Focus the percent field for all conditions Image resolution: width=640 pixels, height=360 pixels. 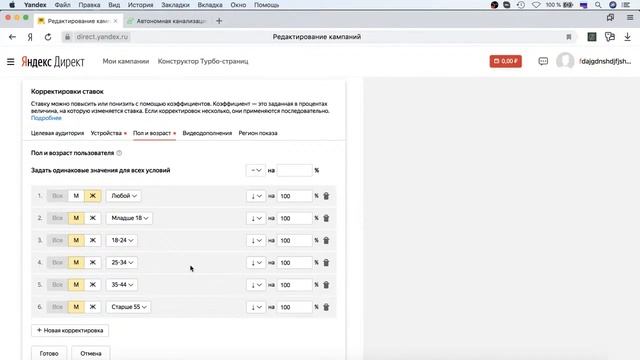click(295, 170)
